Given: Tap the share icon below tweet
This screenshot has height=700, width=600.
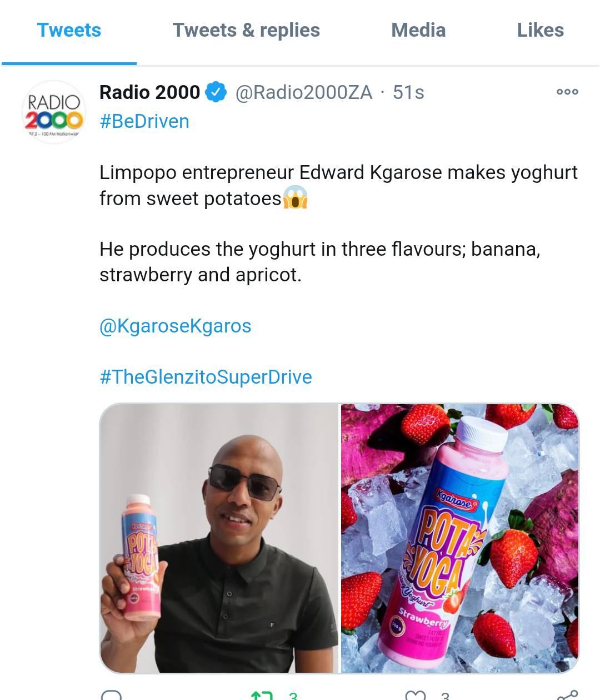Looking at the screenshot, I should pos(567,695).
